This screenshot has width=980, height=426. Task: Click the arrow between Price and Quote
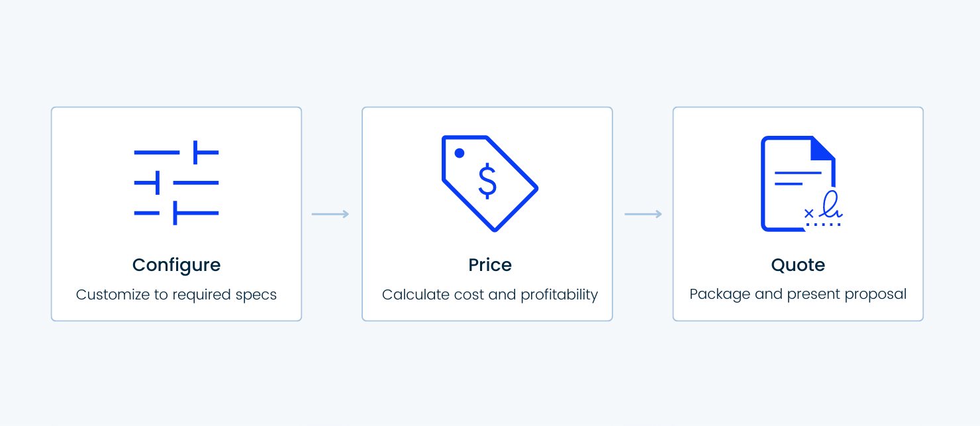(643, 214)
